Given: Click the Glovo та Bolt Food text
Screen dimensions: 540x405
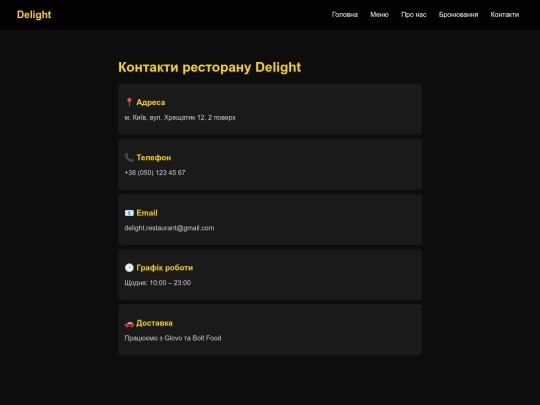Looking at the screenshot, I should pyautogui.click(x=193, y=338).
